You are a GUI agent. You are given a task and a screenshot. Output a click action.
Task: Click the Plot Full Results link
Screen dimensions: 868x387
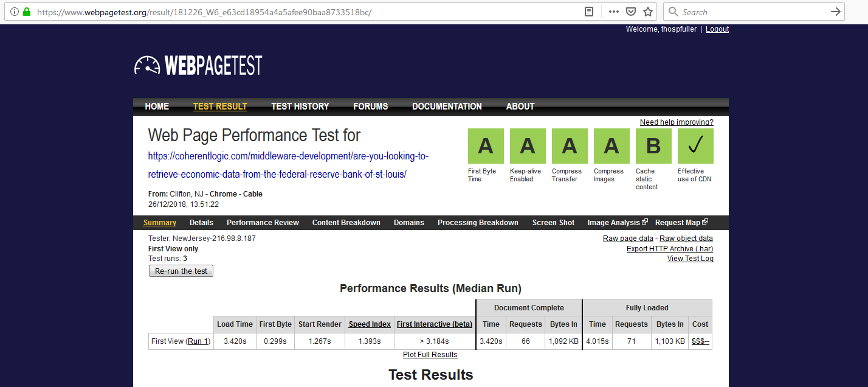(430, 355)
